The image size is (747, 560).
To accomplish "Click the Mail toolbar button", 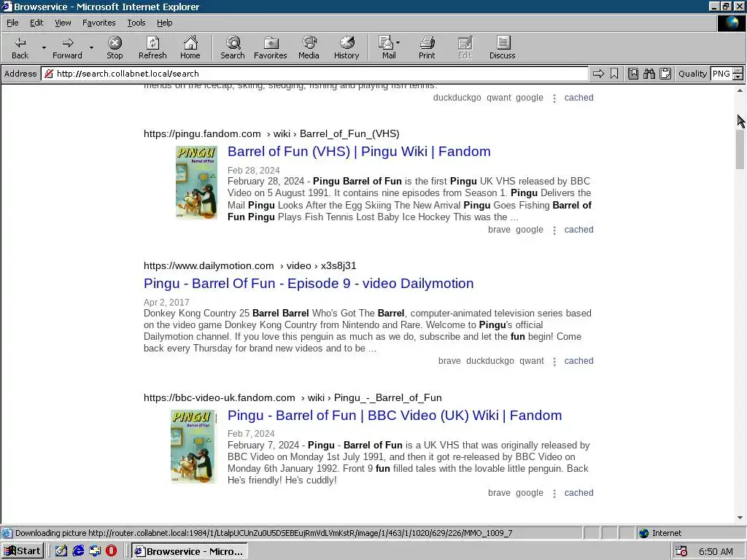I will coord(387,47).
